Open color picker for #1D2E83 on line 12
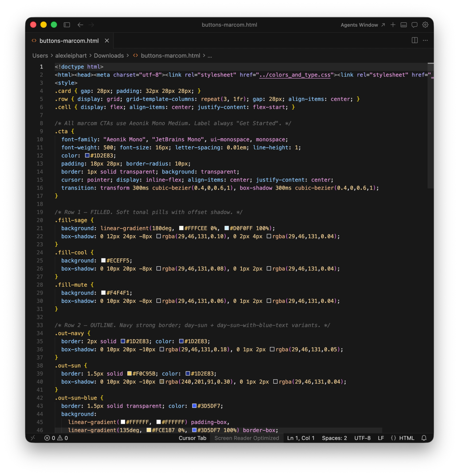This screenshot has width=459, height=476. pos(87,156)
